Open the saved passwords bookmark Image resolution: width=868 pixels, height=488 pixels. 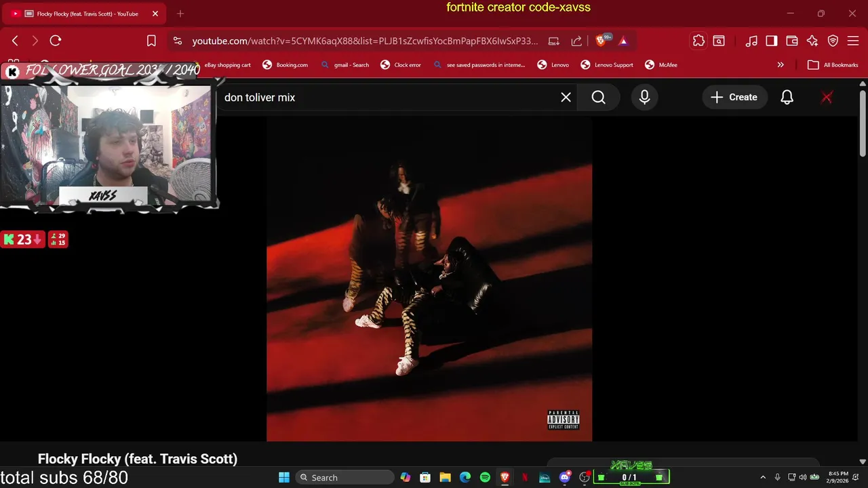(479, 65)
